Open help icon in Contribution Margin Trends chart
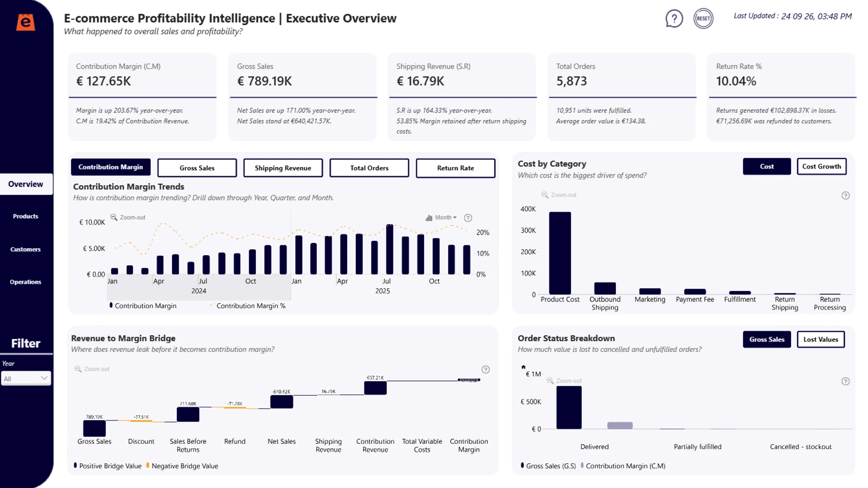This screenshot has width=868, height=488. tap(468, 218)
